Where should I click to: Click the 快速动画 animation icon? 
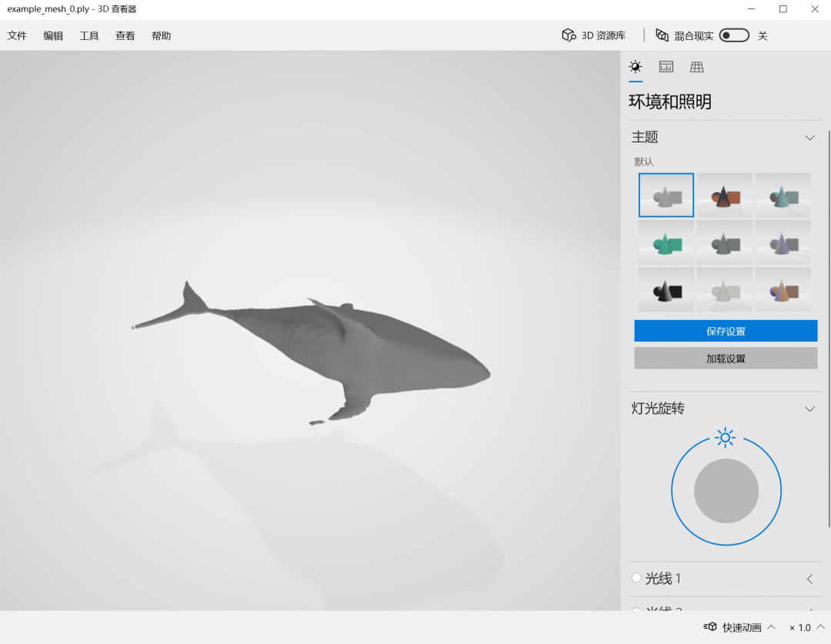[710, 627]
